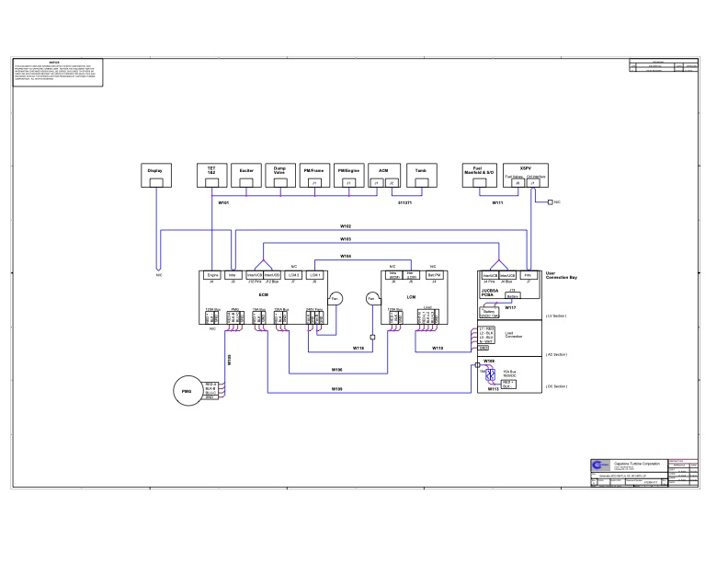The width and height of the screenshot is (728, 563).
Task: Select the W103 harness label
Action: (346, 239)
